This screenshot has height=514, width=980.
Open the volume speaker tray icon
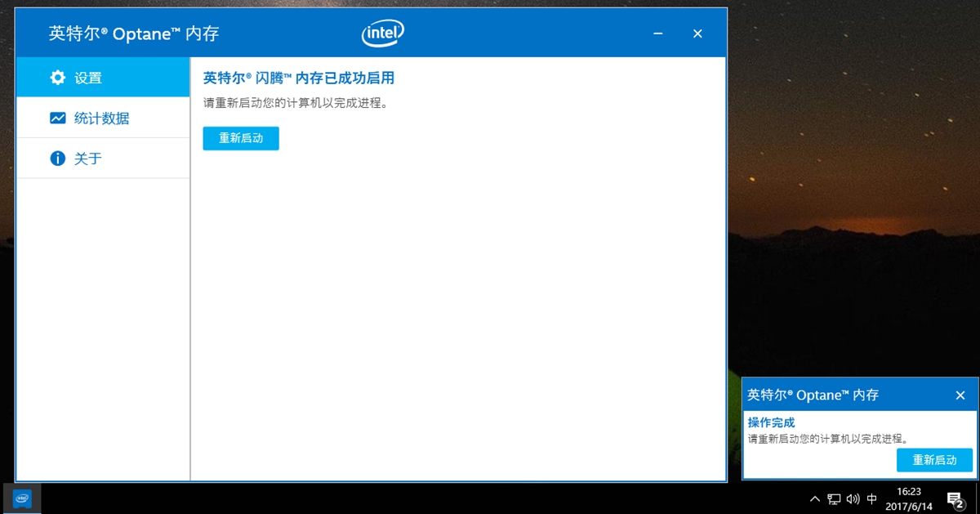click(853, 498)
